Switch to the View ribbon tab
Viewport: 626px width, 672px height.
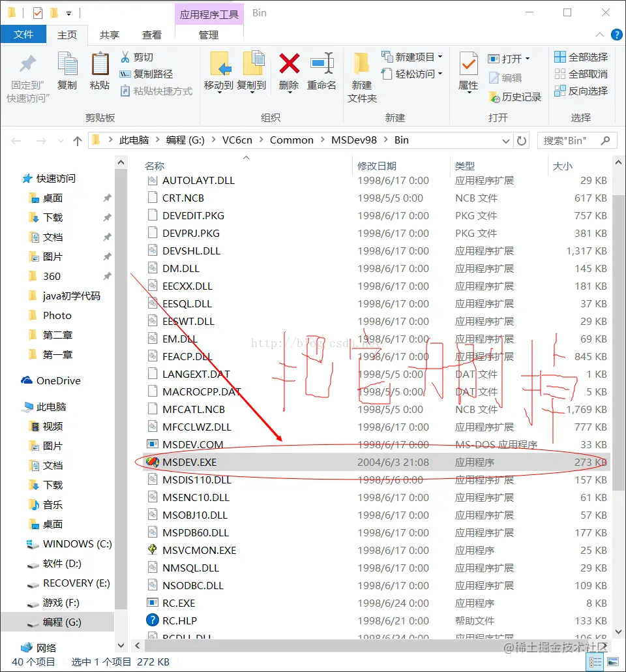152,35
